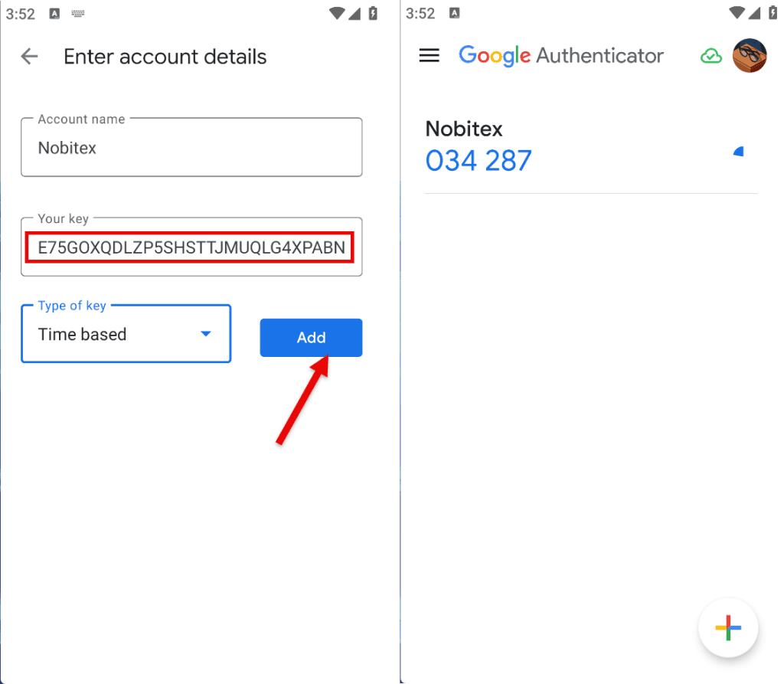Open the profile avatar picture
The width and height of the screenshot is (784, 684).
750,56
